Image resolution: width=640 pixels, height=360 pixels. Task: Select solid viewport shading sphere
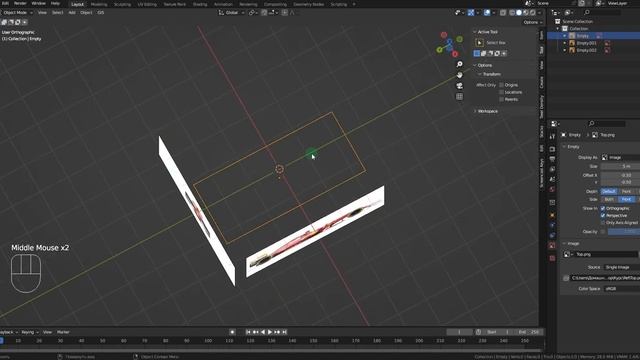(519, 13)
